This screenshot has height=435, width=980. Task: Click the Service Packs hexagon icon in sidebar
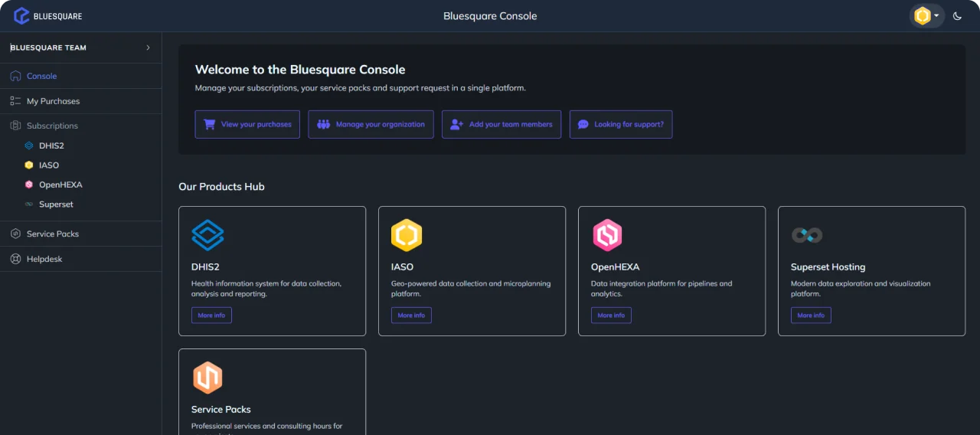(x=15, y=234)
